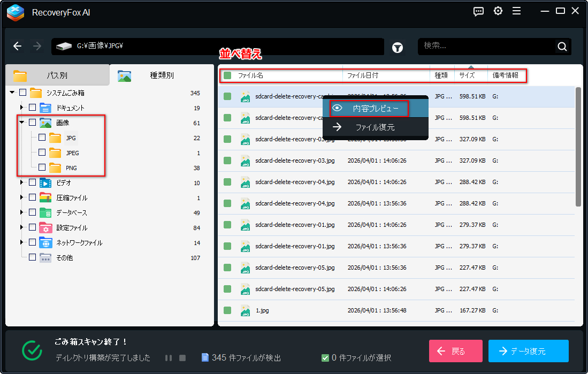Screen dimensions: 588x374
Task: Switch to the パス別 tab
Action: click(x=57, y=75)
